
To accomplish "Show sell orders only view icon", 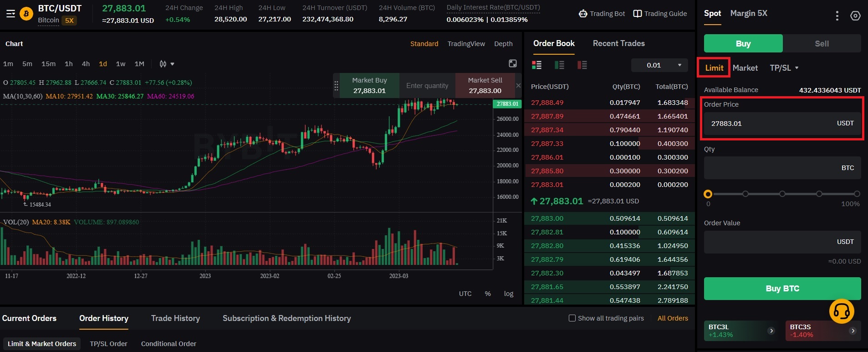I will tap(582, 65).
